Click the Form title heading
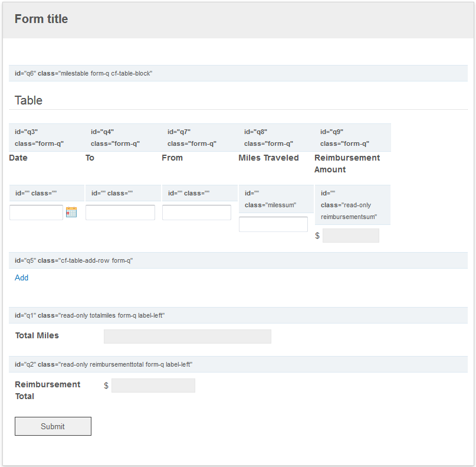 pyautogui.click(x=41, y=19)
